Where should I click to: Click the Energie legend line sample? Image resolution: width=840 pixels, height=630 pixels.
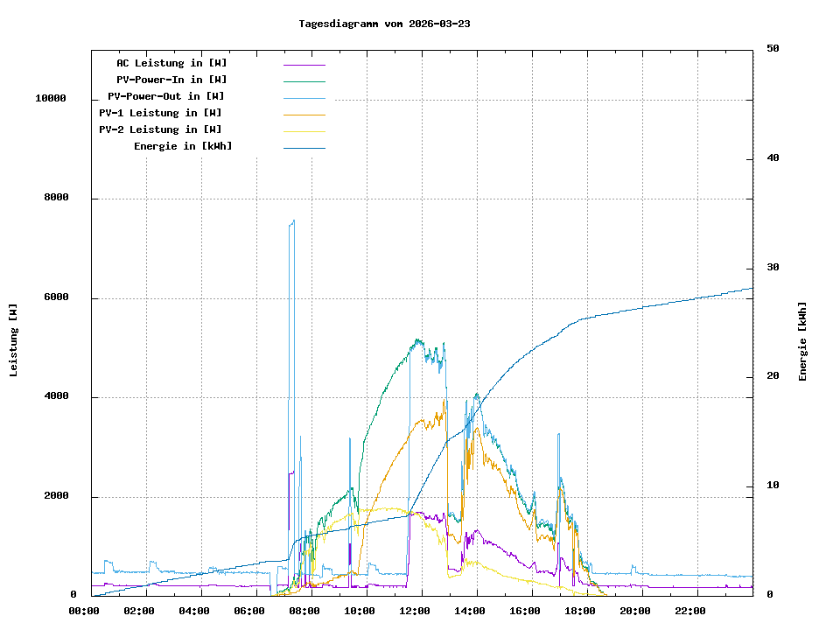(x=304, y=147)
